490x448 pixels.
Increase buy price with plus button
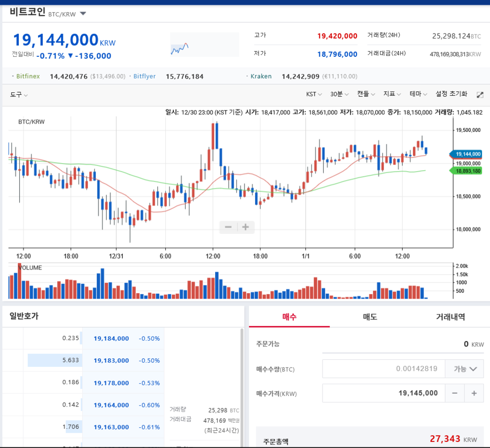click(x=474, y=393)
